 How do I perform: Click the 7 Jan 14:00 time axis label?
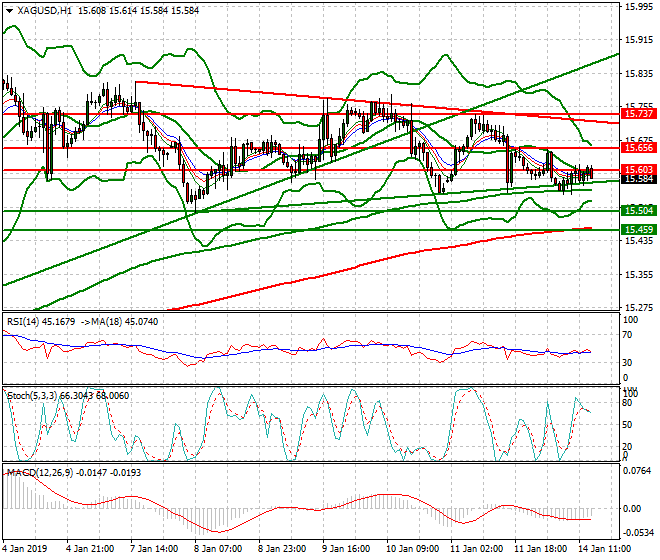point(154,549)
